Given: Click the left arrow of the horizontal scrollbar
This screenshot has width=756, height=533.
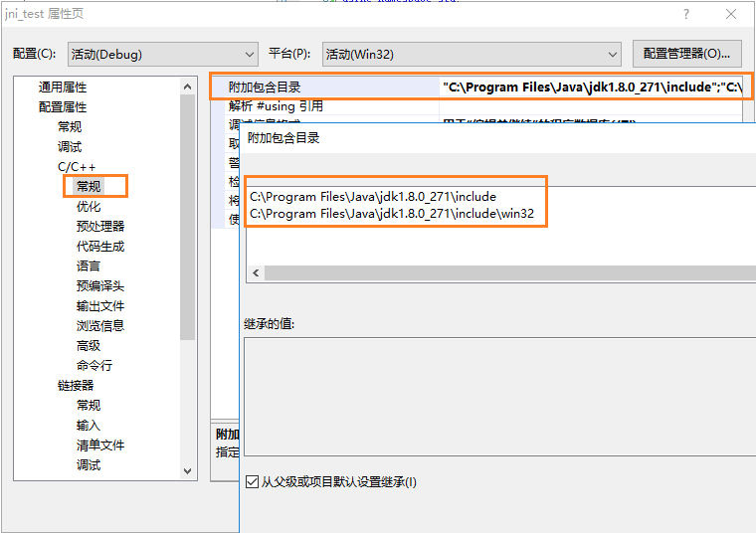Looking at the screenshot, I should pyautogui.click(x=256, y=273).
